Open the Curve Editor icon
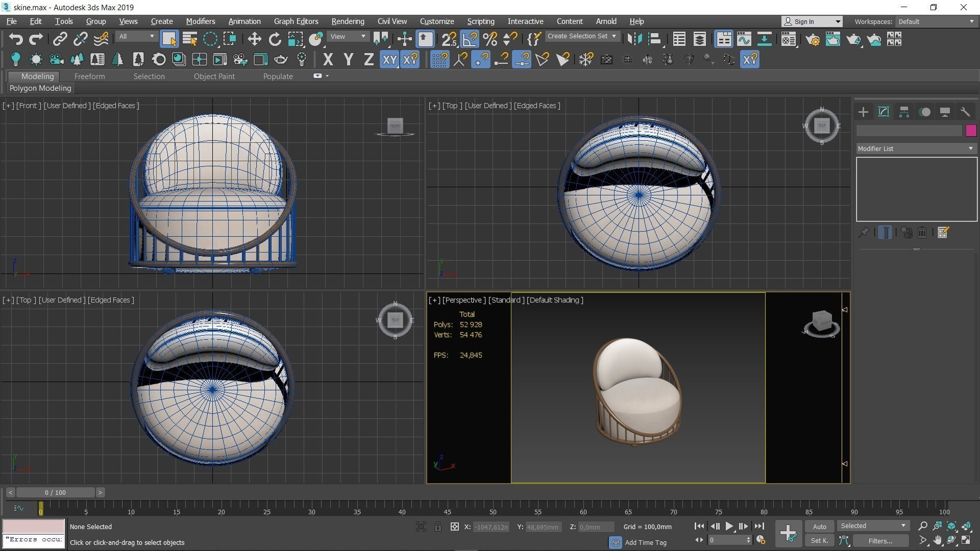This screenshot has width=980, height=551. coord(744,39)
